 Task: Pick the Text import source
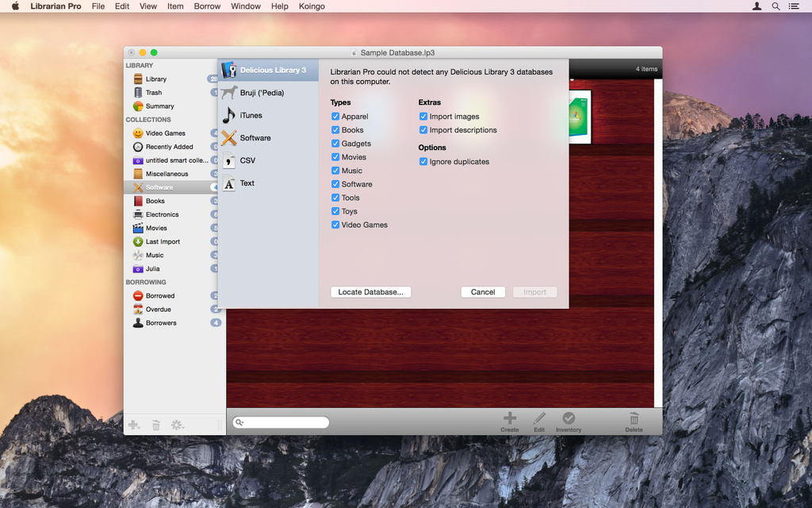[x=247, y=183]
